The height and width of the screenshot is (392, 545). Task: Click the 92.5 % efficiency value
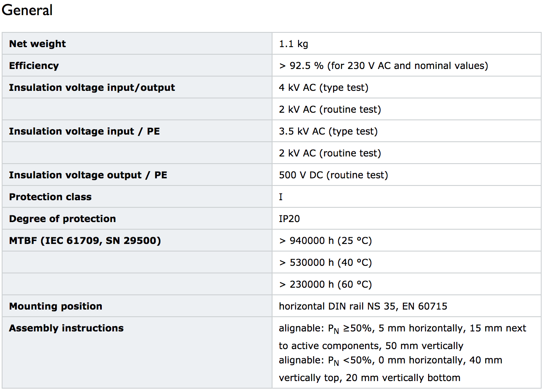(x=384, y=66)
